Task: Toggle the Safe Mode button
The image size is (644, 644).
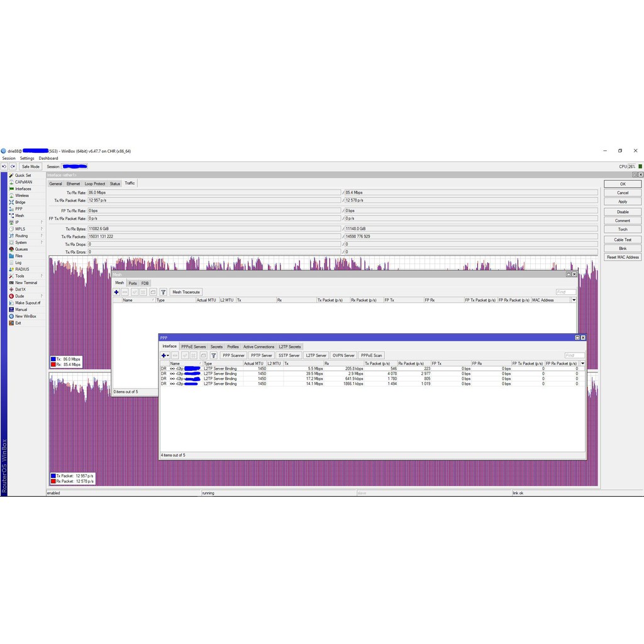Action: [x=30, y=167]
